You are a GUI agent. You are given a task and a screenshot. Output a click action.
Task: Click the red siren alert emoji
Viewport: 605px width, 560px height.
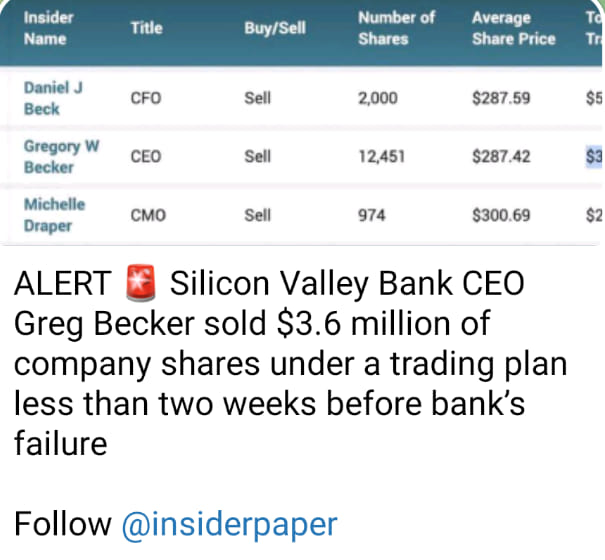tap(141, 283)
